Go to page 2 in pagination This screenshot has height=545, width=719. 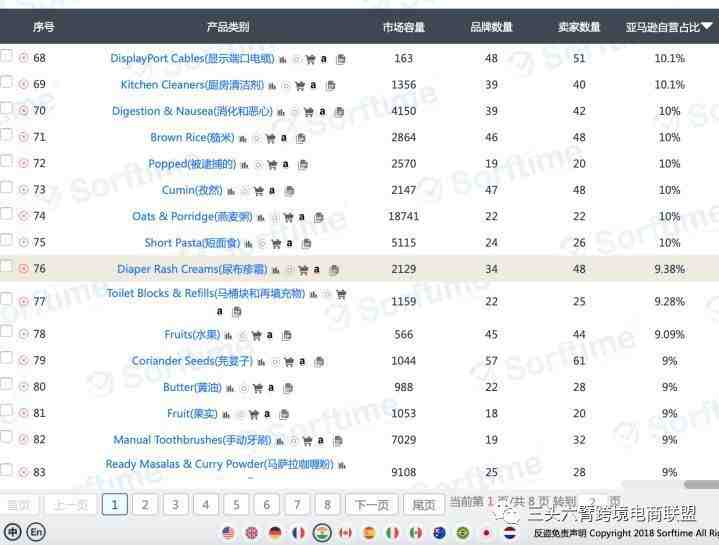(145, 505)
